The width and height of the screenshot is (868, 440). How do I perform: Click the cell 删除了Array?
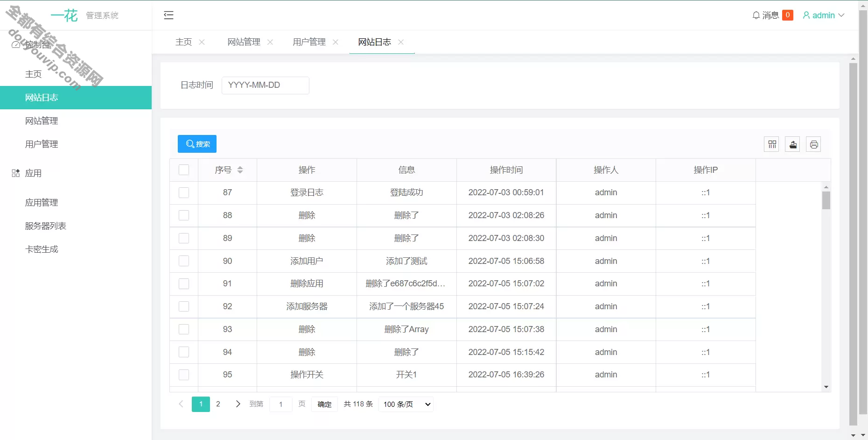(406, 329)
